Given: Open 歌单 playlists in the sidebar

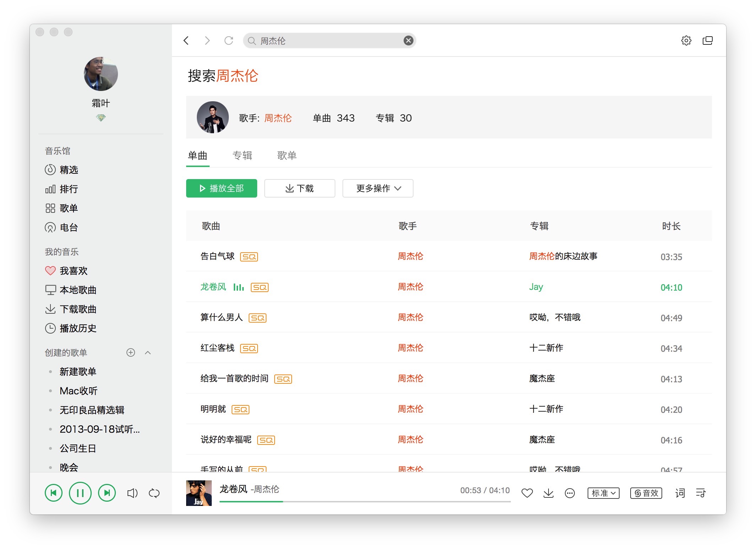Looking at the screenshot, I should [x=62, y=208].
